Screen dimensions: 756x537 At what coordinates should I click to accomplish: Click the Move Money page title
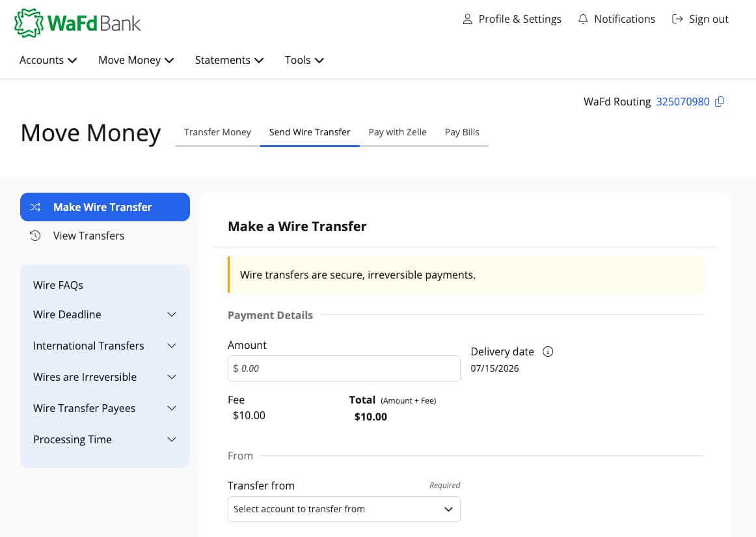coord(90,133)
